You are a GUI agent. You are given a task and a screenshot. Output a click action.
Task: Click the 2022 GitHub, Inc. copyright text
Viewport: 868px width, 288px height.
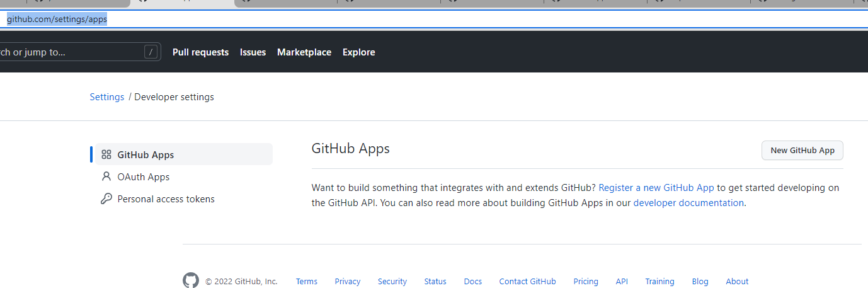pos(241,281)
